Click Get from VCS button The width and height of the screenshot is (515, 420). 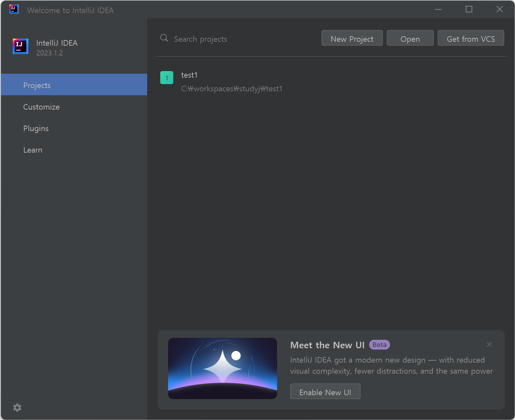[471, 38]
